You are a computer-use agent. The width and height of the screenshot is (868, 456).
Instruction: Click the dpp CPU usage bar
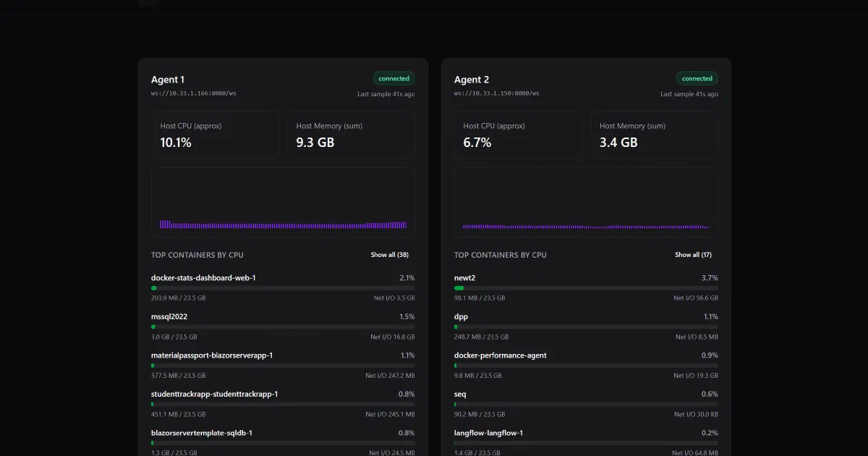586,326
